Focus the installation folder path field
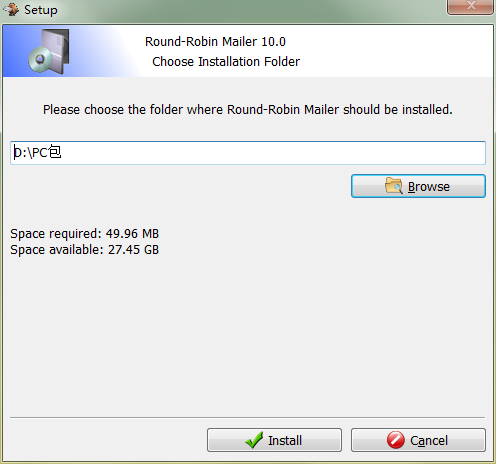The width and height of the screenshot is (496, 464). tap(248, 153)
